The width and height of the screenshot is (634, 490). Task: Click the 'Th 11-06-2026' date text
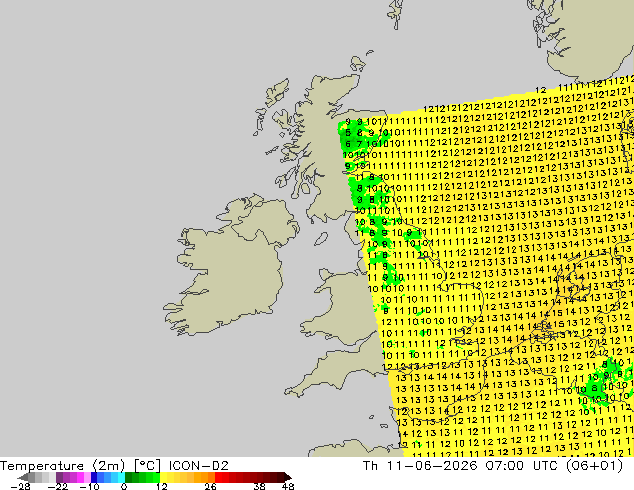421,466
